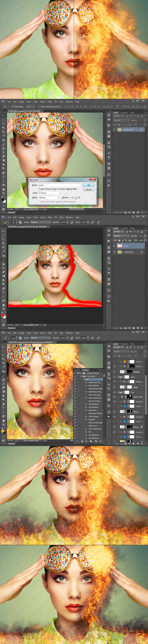
Task: Open Window menu in the Actions-panel window
Action: [69, 333]
